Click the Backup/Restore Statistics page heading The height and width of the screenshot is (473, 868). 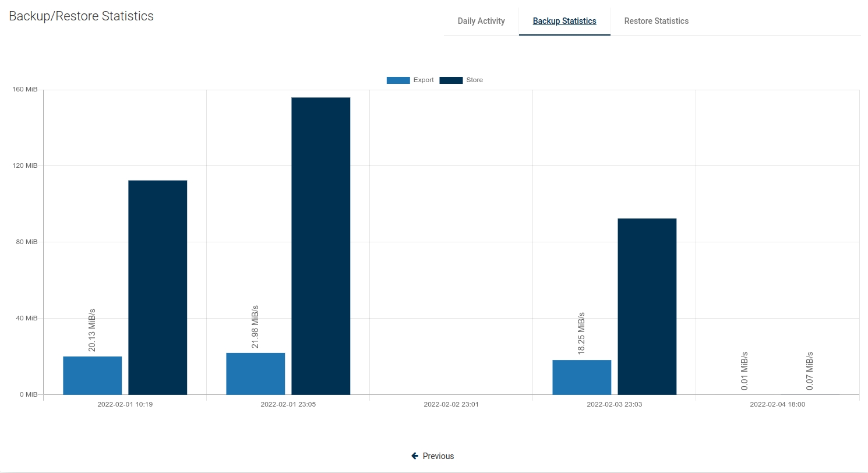[x=82, y=16]
